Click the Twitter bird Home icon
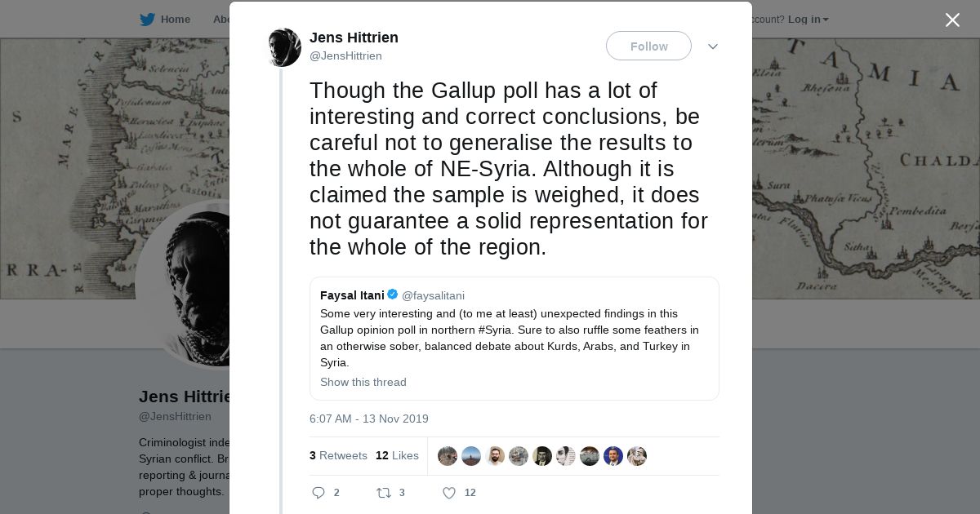Image resolution: width=980 pixels, height=514 pixels. (x=147, y=20)
